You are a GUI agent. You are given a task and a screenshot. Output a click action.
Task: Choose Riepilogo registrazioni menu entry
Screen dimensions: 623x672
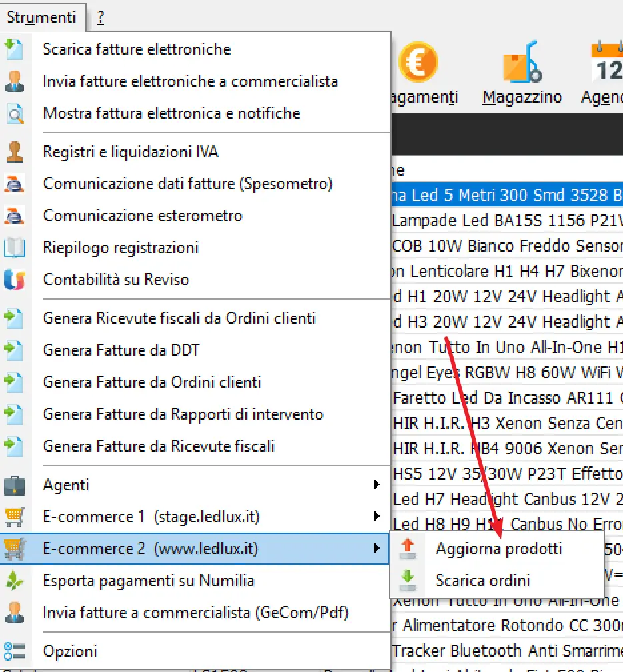click(x=121, y=248)
